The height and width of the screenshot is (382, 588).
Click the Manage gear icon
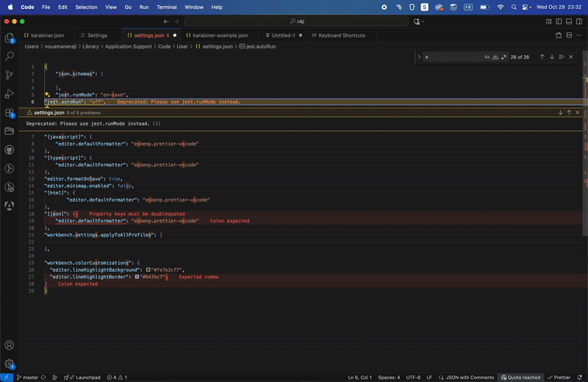pyautogui.click(x=10, y=364)
